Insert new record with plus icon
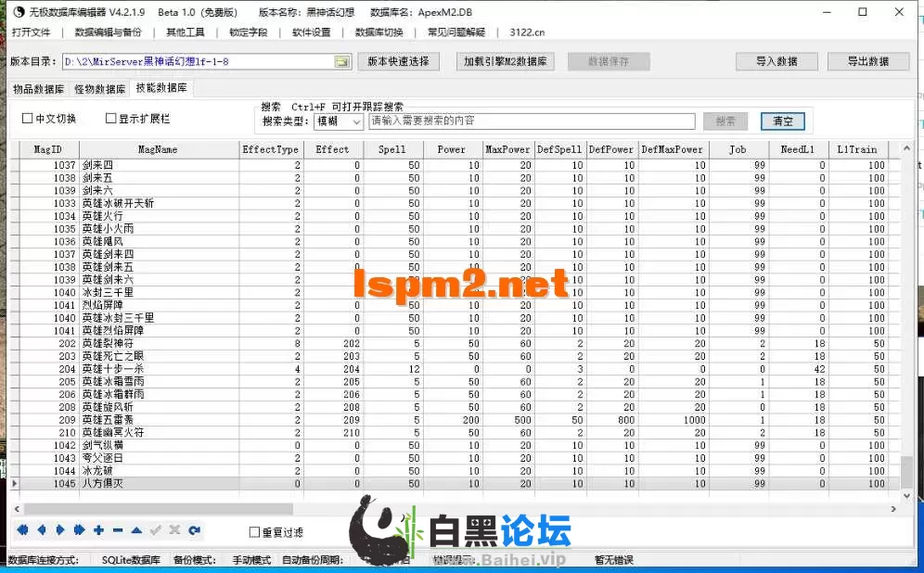The width and height of the screenshot is (924, 573). coord(98,530)
